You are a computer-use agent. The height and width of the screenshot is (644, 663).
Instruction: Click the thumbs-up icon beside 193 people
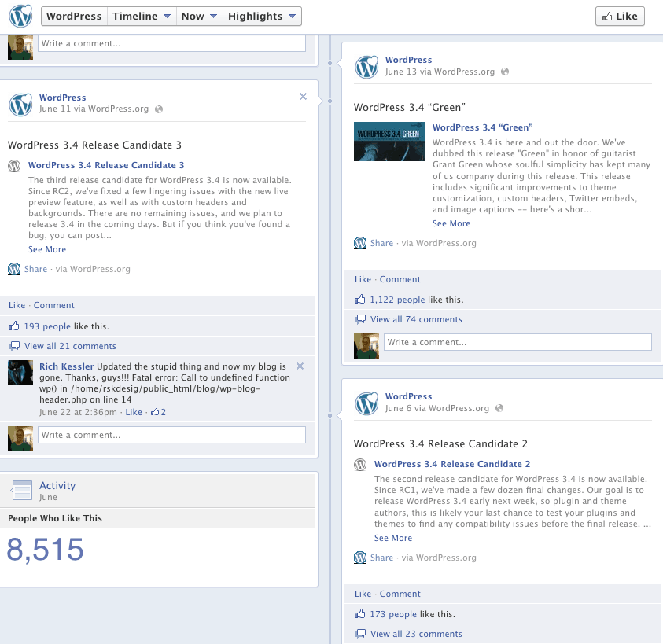[x=14, y=326]
